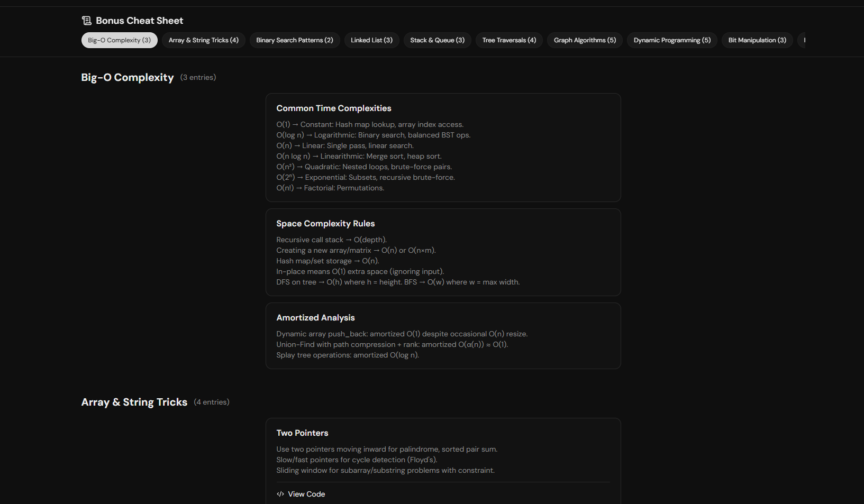The image size is (864, 504).
Task: Open the Binary Search Patterns (2) tab
Action: pyautogui.click(x=295, y=40)
